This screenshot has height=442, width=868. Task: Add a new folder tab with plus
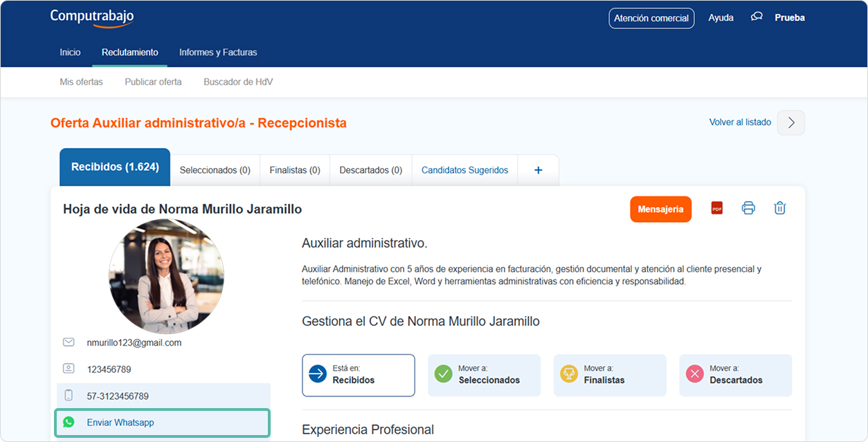pos(538,170)
